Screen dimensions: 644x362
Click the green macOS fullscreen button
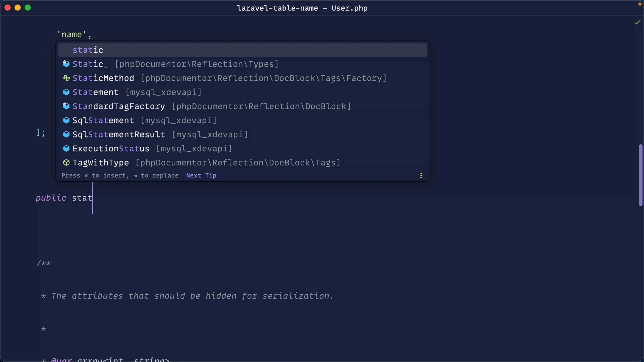[x=28, y=8]
